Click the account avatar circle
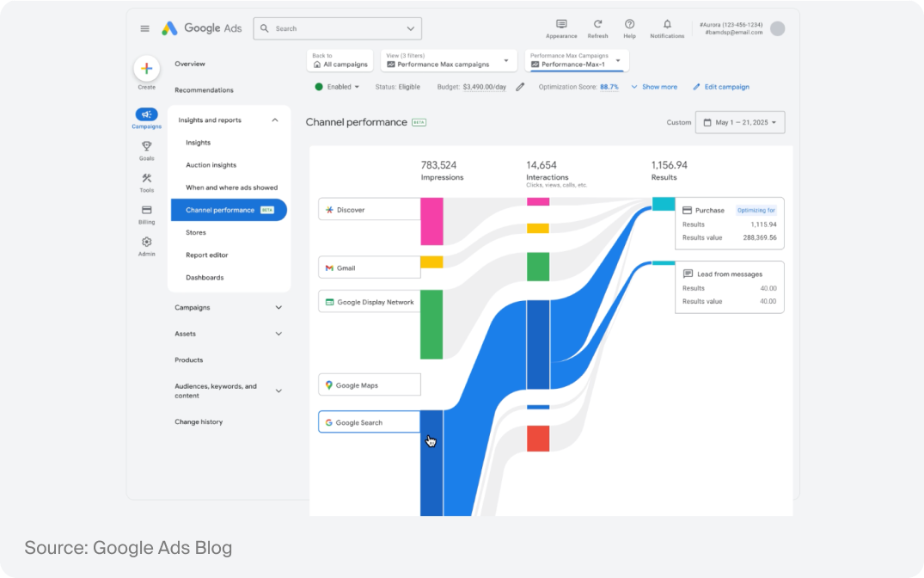 (x=778, y=28)
